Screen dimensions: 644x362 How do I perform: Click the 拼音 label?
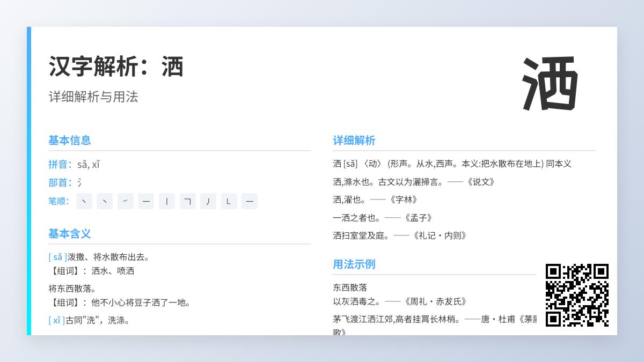point(60,165)
